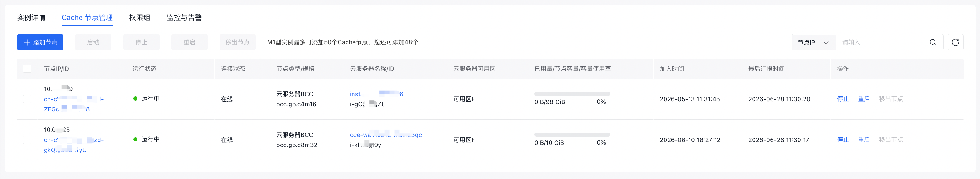This screenshot has height=179, width=980.
Task: Toggle the select-all checkbox in table header
Action: click(27, 69)
